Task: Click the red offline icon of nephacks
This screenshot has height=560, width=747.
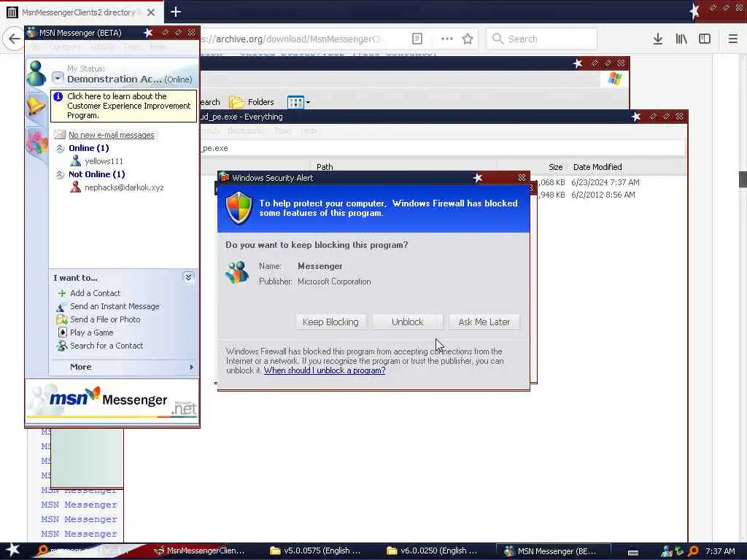Action: click(75, 187)
